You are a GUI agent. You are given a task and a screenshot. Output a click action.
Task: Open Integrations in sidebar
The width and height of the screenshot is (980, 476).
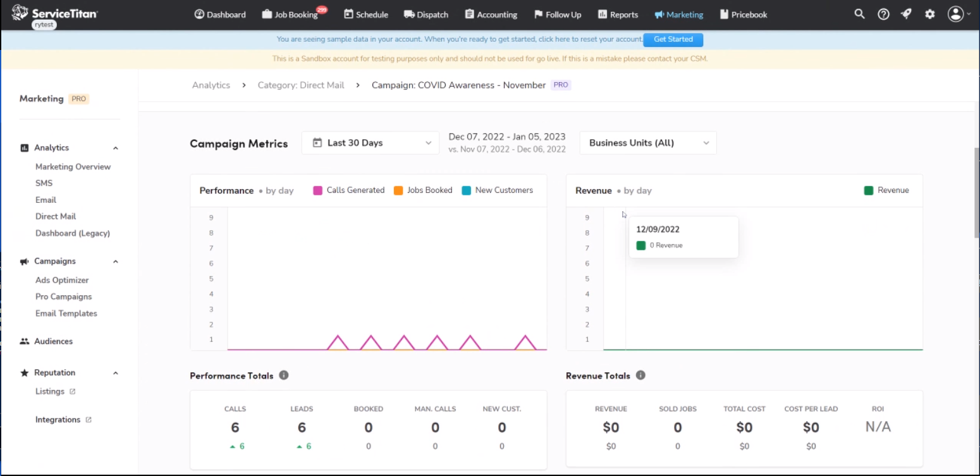tap(58, 420)
